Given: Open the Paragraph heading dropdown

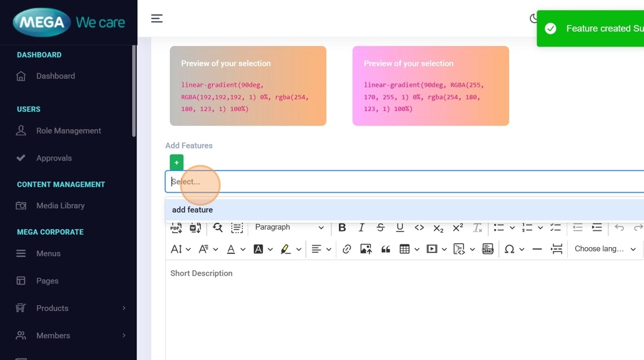Looking at the screenshot, I should click(x=289, y=228).
